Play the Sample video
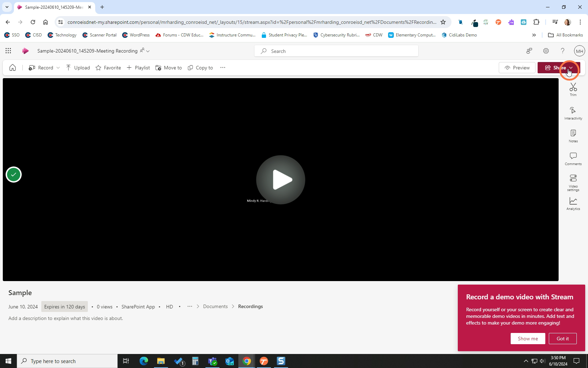The image size is (588, 368). [x=280, y=179]
